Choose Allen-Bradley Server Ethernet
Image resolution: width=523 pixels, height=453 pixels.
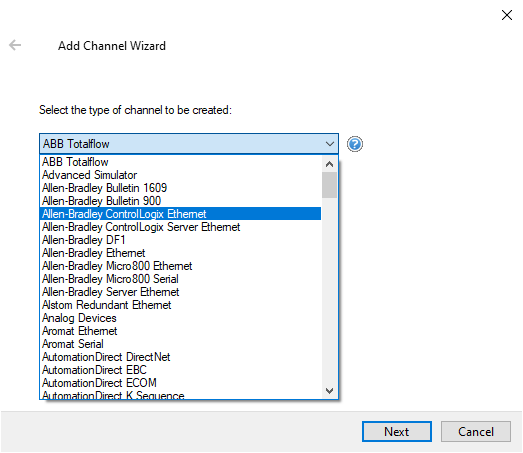[x=180, y=292]
